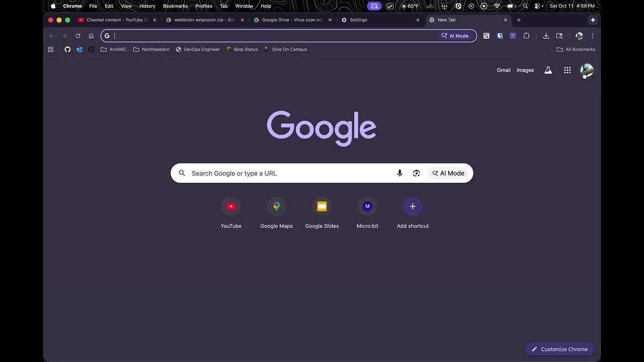
Task: Open the History menu
Action: coord(147,6)
